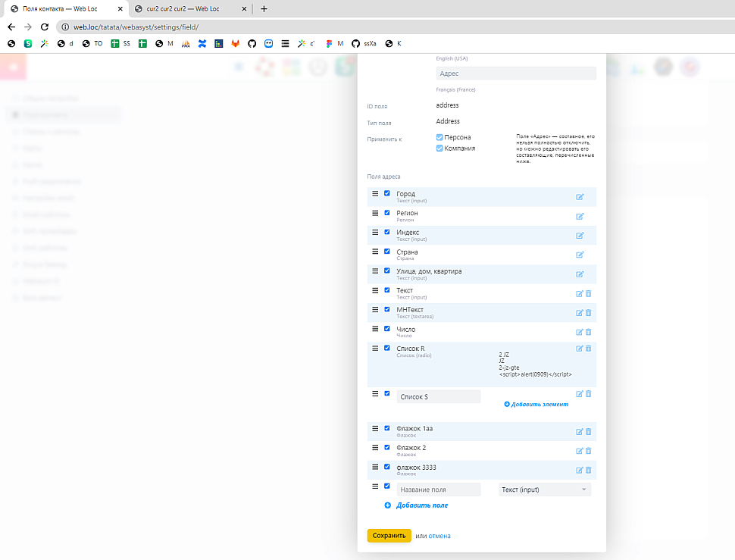Screen dimensions: 735x560
Task: Click trash icon for Число field
Action: coord(589,332)
